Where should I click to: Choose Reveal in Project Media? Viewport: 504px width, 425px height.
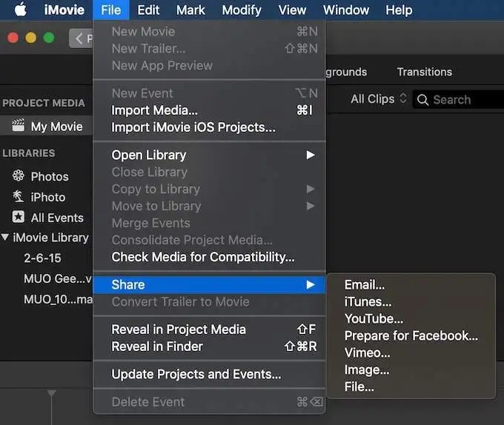click(209, 329)
